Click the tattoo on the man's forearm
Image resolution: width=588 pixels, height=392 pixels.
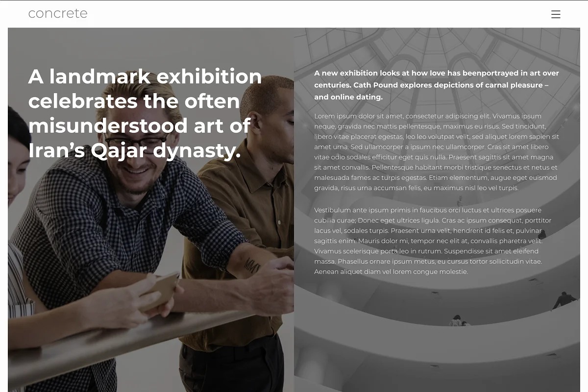(252, 265)
